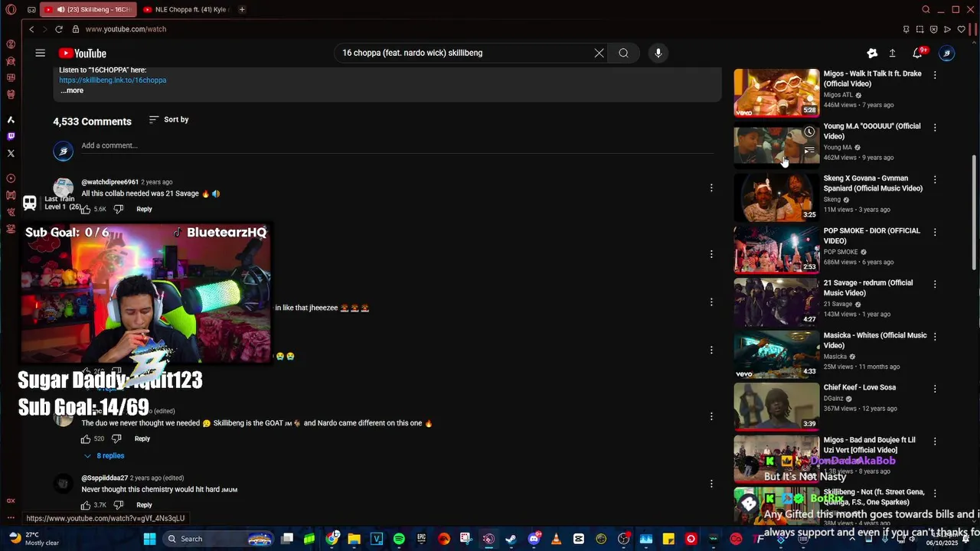This screenshot has width=980, height=551.
Task: Reload the current page
Action: point(58,29)
